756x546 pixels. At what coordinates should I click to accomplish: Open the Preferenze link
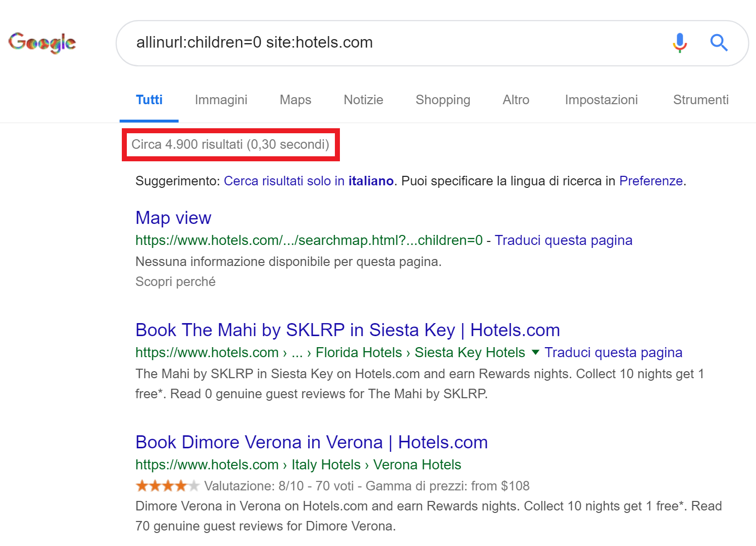point(651,181)
